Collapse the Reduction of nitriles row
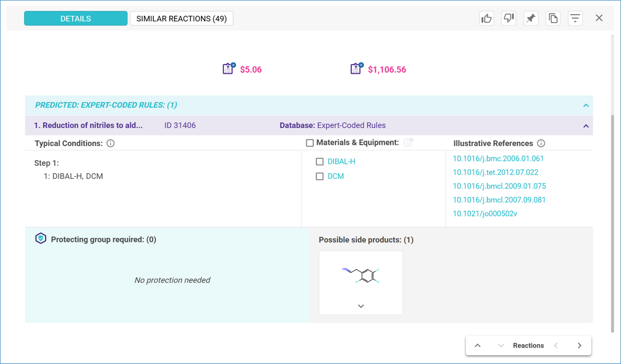Image resolution: width=621 pixels, height=364 pixels. point(586,126)
